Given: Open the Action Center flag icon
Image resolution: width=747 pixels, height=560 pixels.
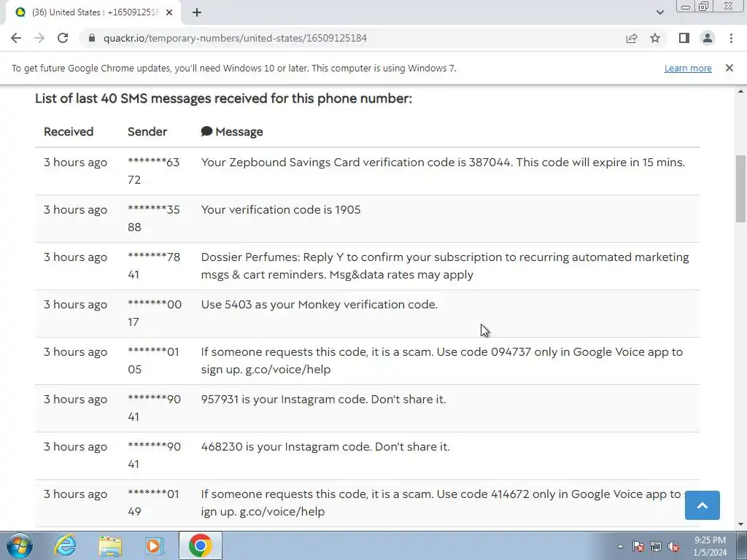Looking at the screenshot, I should [638, 546].
